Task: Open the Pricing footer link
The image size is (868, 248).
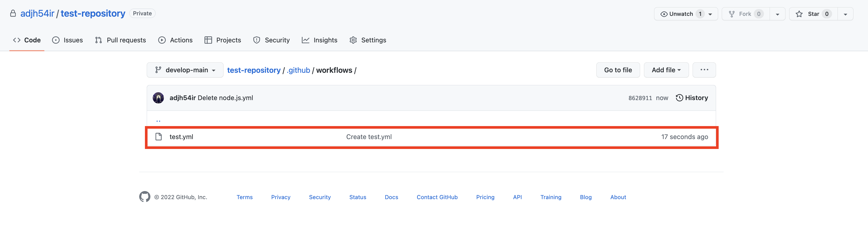Action: pyautogui.click(x=485, y=197)
